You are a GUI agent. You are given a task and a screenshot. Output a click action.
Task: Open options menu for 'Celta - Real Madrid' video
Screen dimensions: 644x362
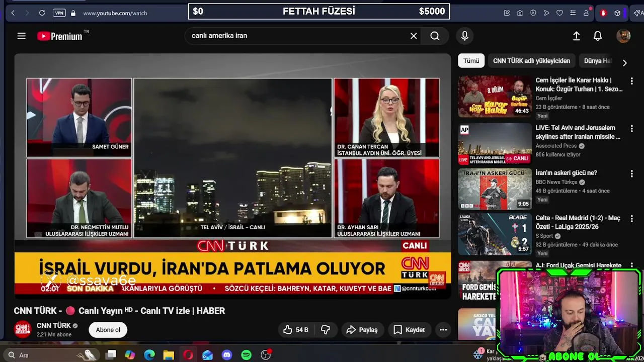coord(631,219)
